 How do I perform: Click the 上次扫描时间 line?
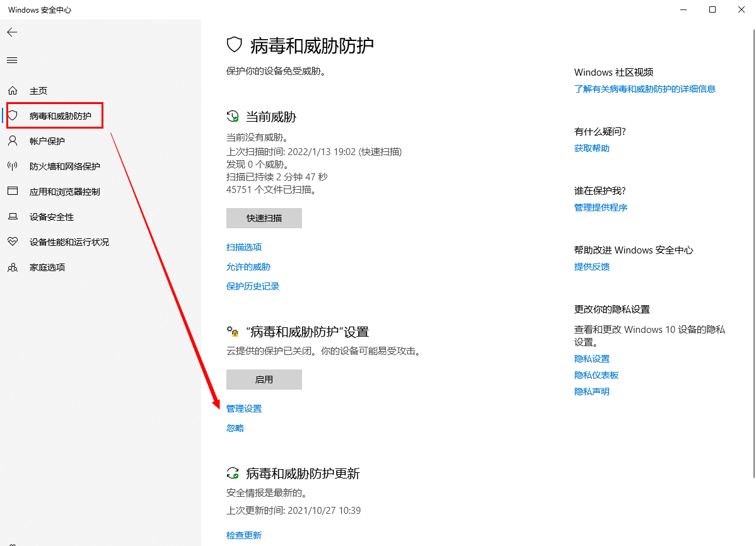click(314, 152)
